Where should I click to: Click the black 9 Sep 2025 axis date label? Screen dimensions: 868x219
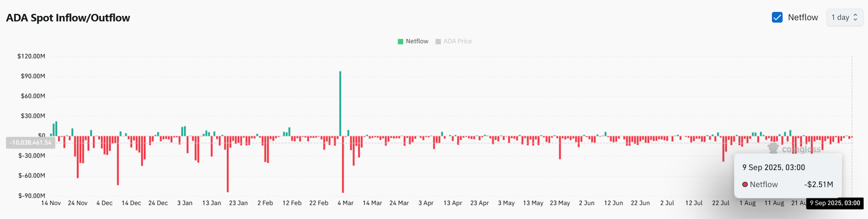tap(835, 203)
